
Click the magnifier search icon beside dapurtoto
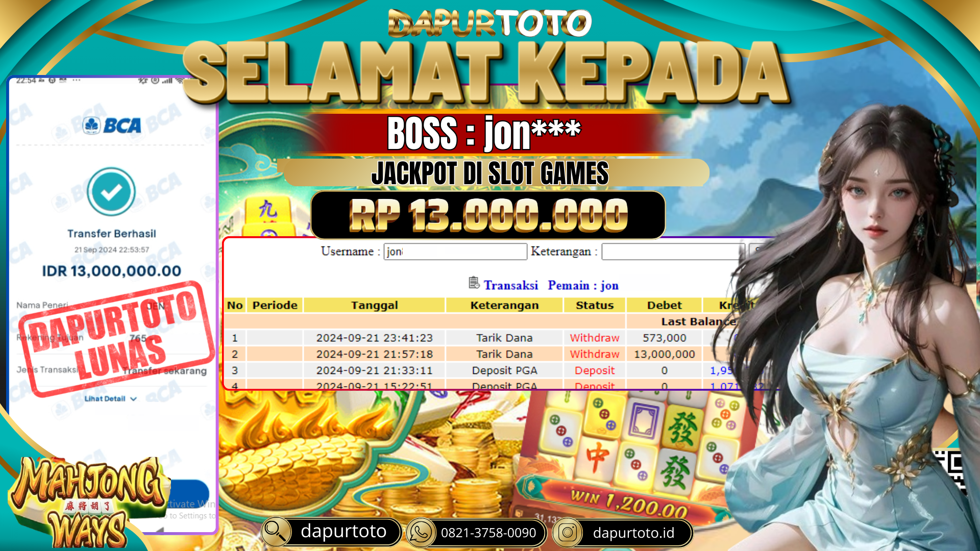click(276, 532)
